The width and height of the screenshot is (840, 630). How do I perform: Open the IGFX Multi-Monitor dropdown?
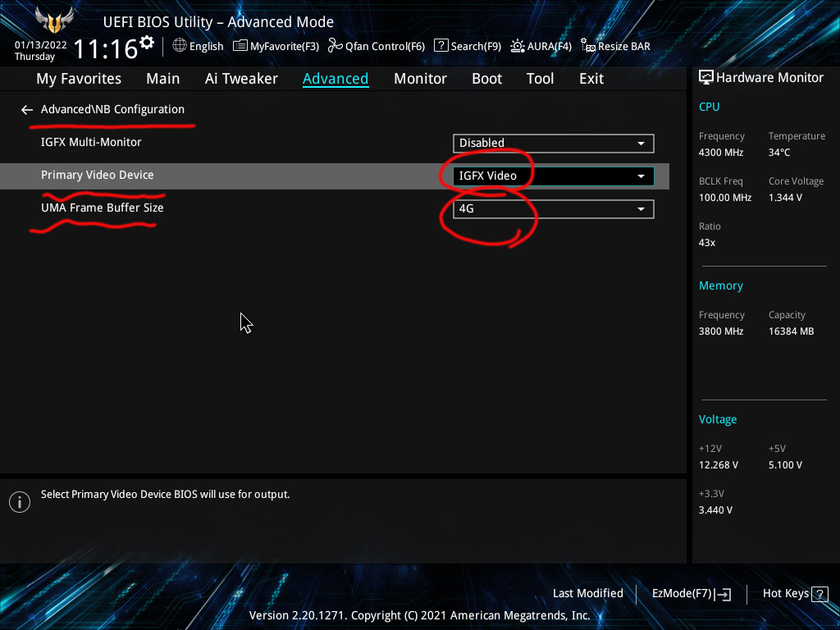coord(554,144)
